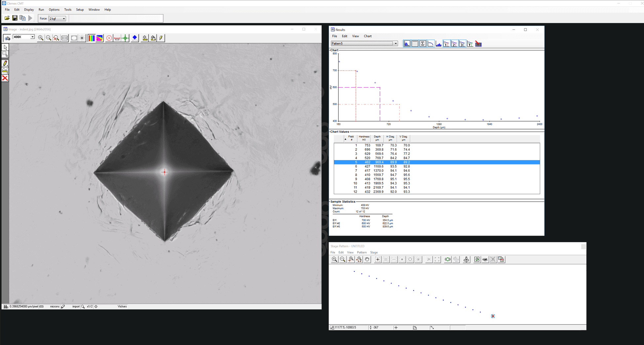Click the joystick icon in Stage Pattern toolbar

pyautogui.click(x=466, y=259)
